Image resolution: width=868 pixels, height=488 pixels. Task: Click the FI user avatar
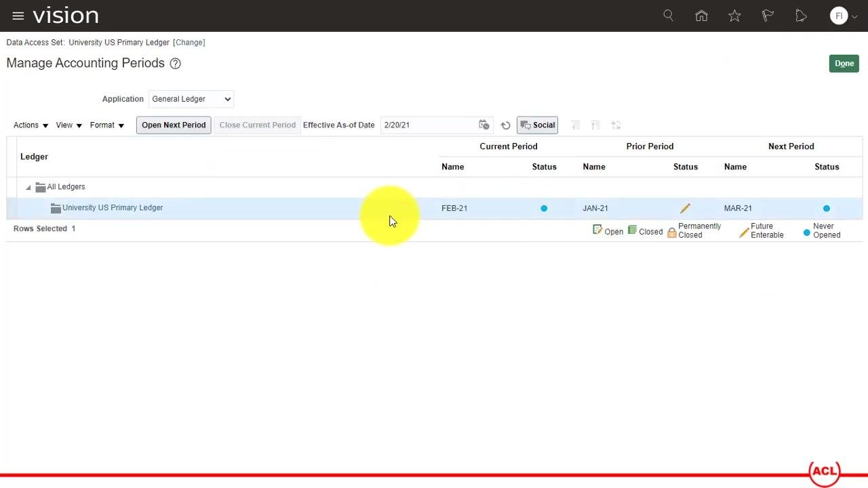839,16
